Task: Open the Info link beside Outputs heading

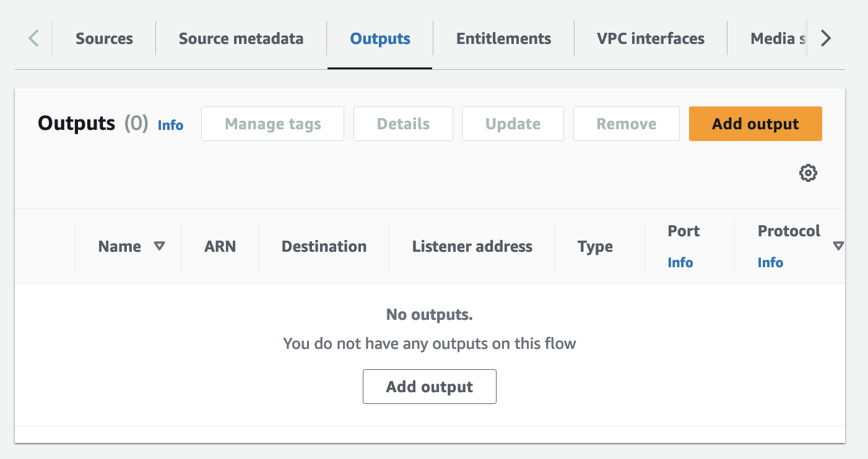Action: coord(170,126)
